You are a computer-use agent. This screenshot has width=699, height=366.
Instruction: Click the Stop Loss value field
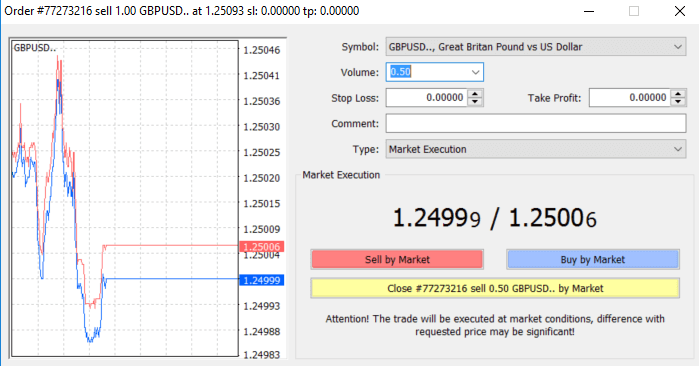(x=427, y=98)
